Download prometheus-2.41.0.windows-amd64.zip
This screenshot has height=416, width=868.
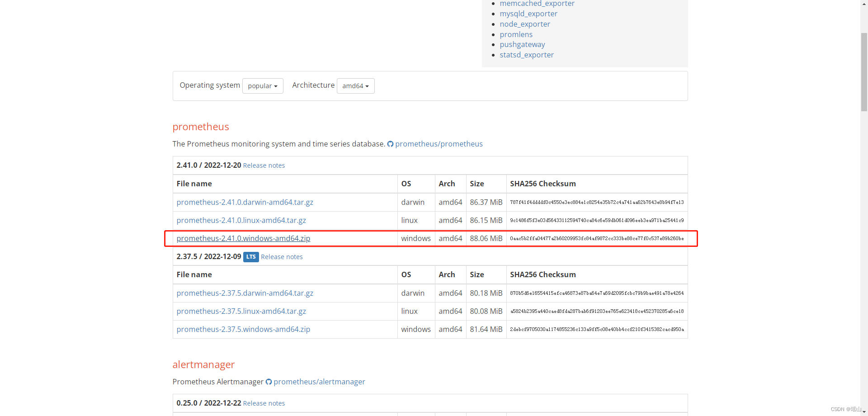(x=243, y=238)
